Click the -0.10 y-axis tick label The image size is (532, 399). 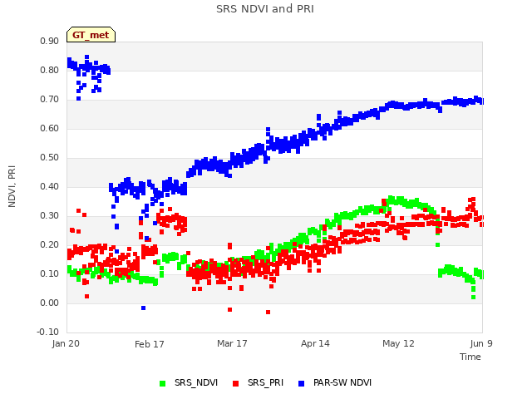[x=48, y=332]
